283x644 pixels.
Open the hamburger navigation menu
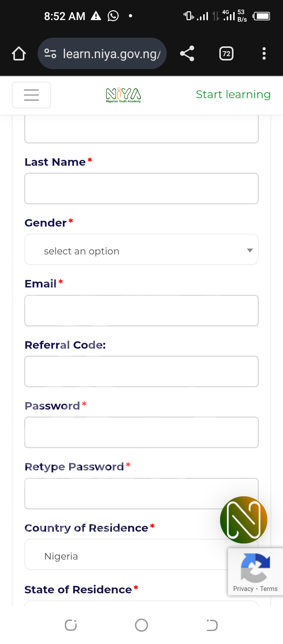31,95
